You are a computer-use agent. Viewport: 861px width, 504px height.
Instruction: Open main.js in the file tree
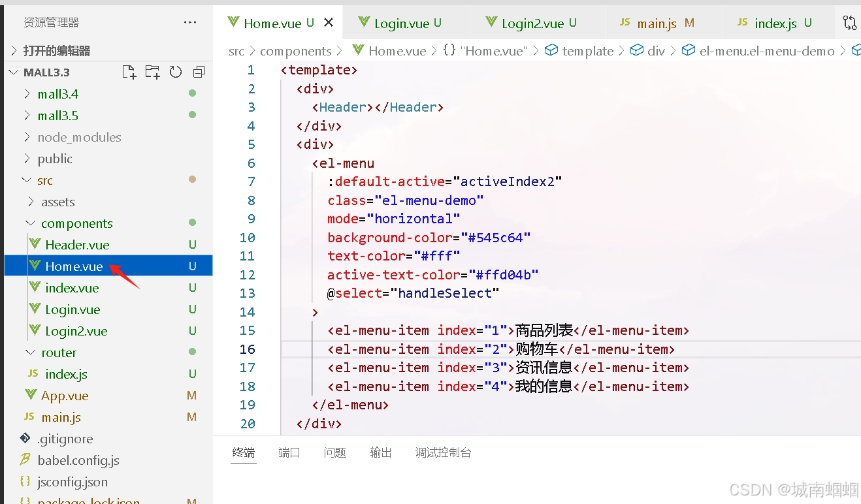(108, 417)
